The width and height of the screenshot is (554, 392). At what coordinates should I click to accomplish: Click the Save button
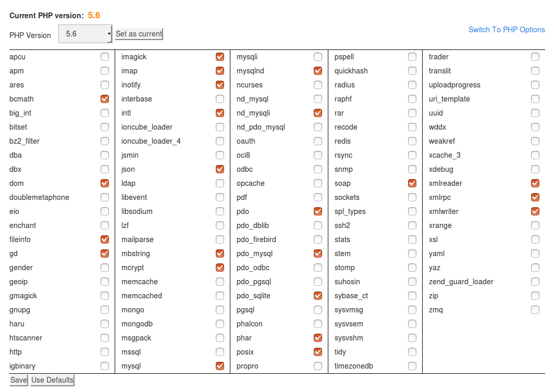tap(19, 380)
